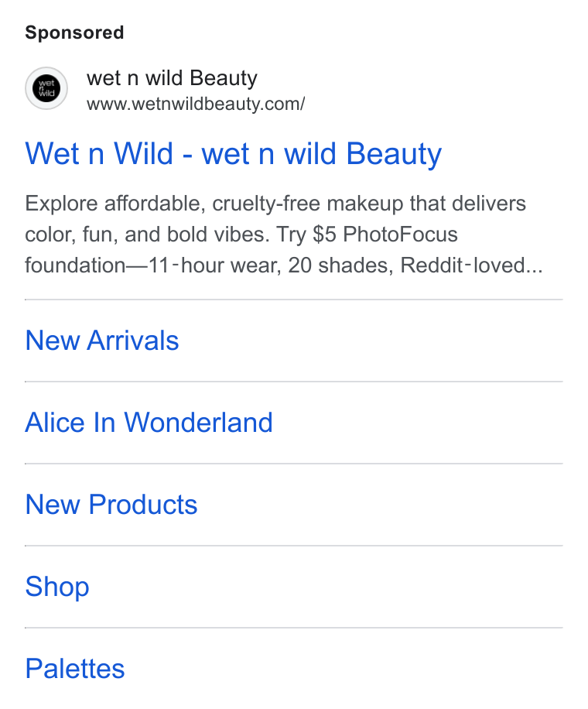The width and height of the screenshot is (588, 709).
Task: Open the wet n wild Beauty advertiser name
Action: click(172, 77)
